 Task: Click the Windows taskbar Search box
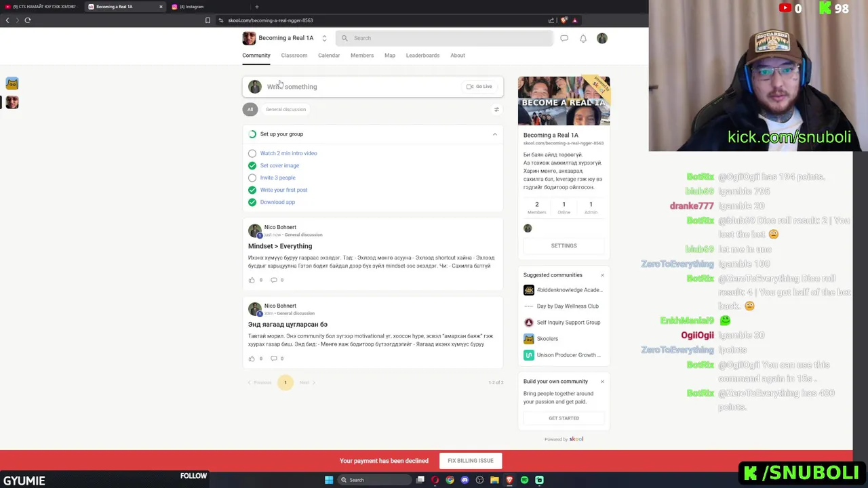tap(375, 480)
